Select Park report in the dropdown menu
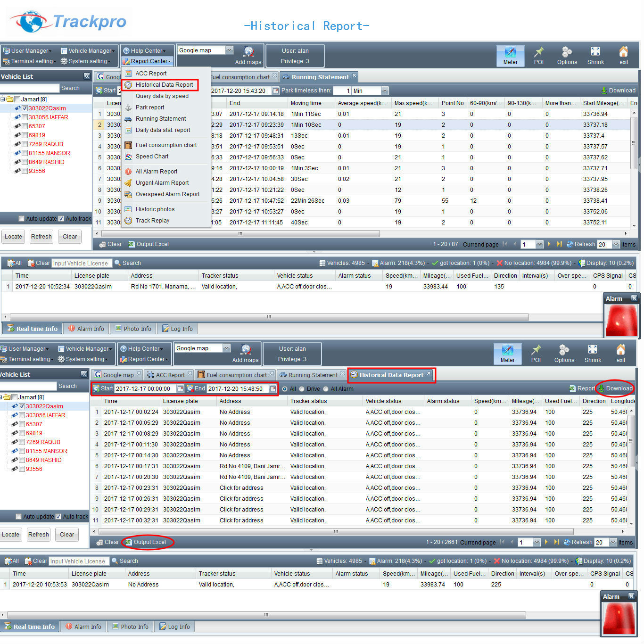 click(149, 107)
